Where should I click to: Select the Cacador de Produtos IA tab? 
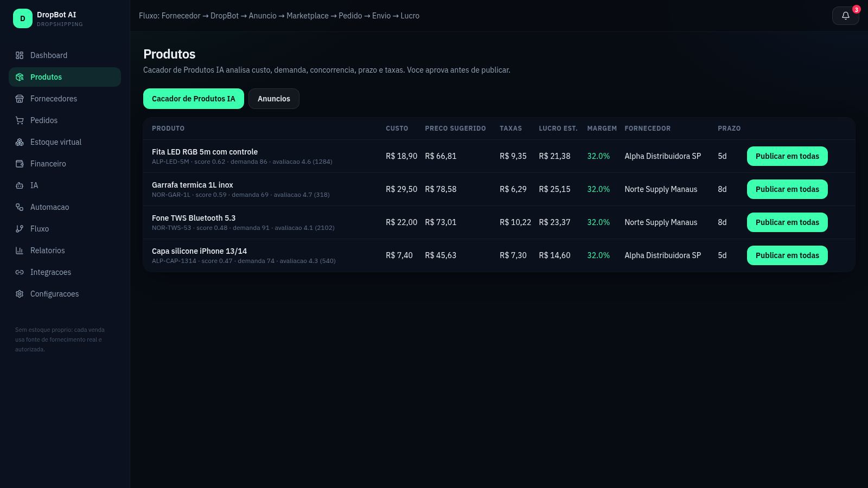194,99
